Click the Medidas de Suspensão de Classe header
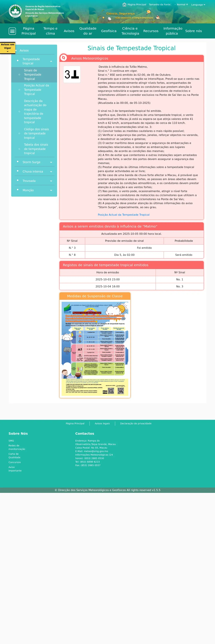This screenshot has height=644, width=215. [95, 296]
